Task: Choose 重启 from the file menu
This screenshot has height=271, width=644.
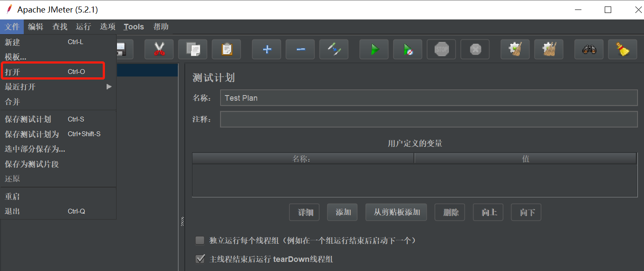Action: (x=58, y=197)
